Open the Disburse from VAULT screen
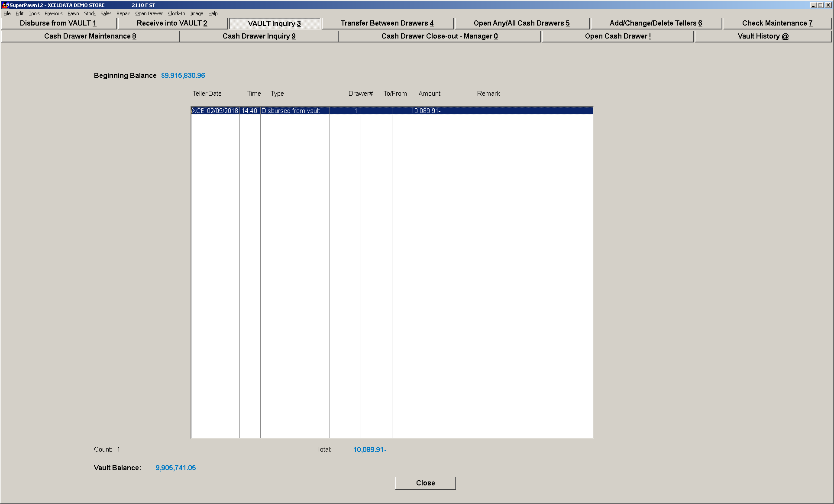This screenshot has width=834, height=504. pos(58,23)
